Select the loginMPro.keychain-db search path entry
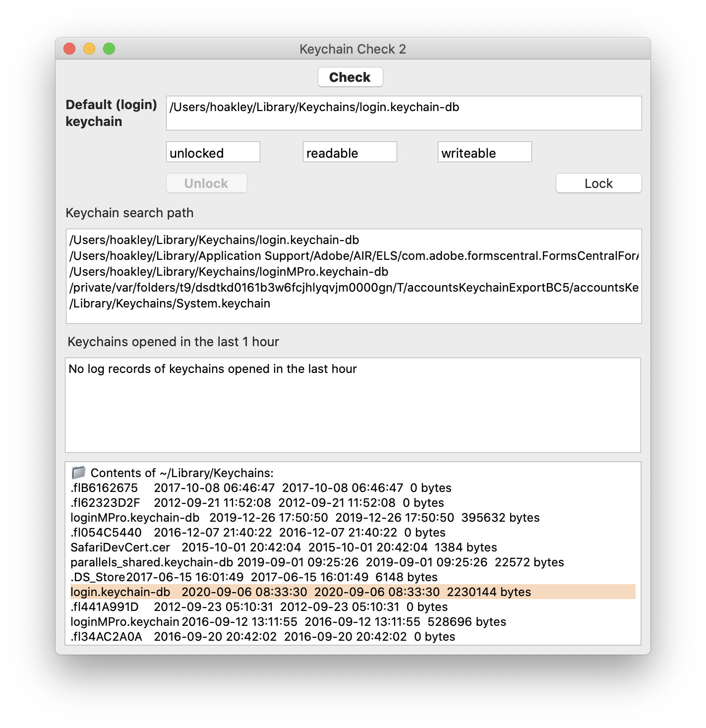This screenshot has width=706, height=728. (229, 272)
